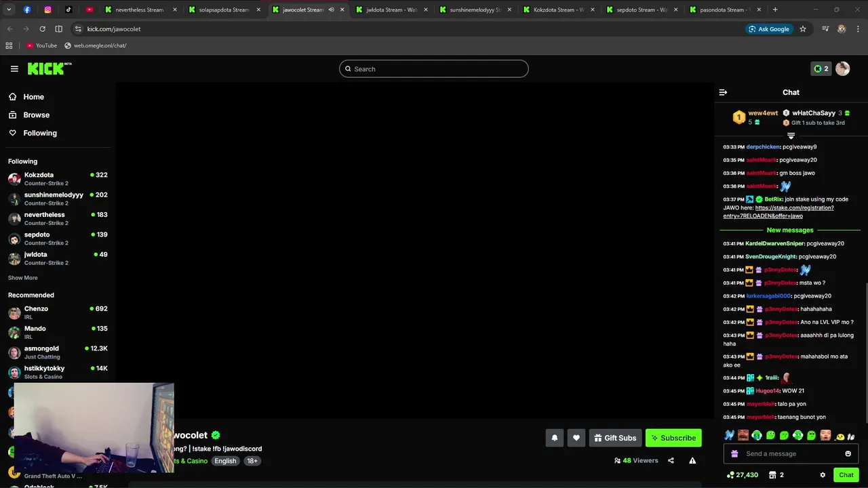Click the Ask Google button
The width and height of the screenshot is (868, 488).
click(x=769, y=29)
